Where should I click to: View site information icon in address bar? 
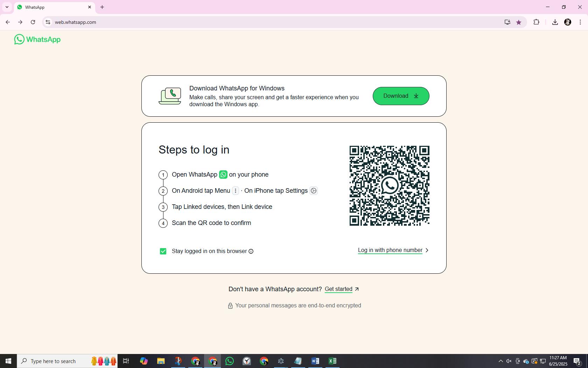(x=48, y=22)
